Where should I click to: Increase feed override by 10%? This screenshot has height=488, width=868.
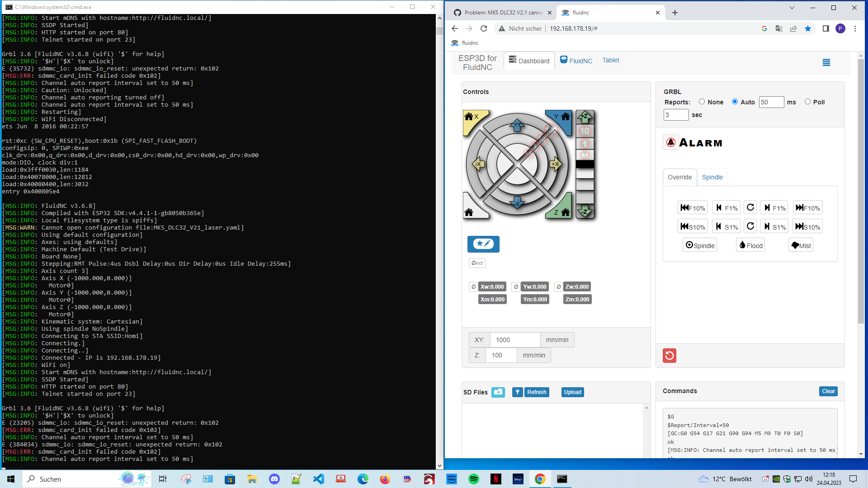click(807, 207)
